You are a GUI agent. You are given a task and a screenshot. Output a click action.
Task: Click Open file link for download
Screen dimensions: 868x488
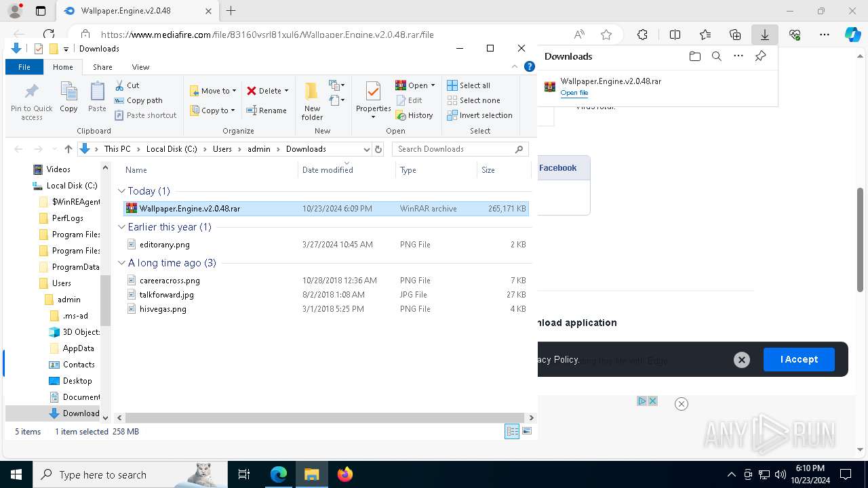574,93
